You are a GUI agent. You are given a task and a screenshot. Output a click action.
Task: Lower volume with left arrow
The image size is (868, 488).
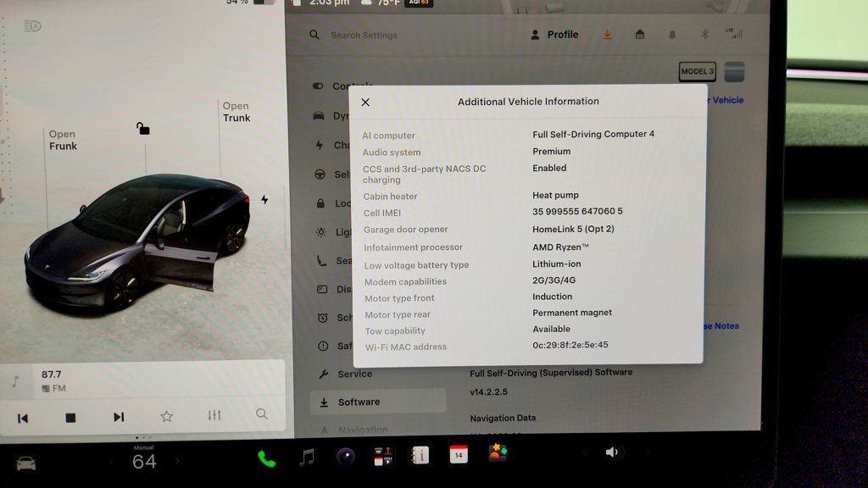[585, 452]
